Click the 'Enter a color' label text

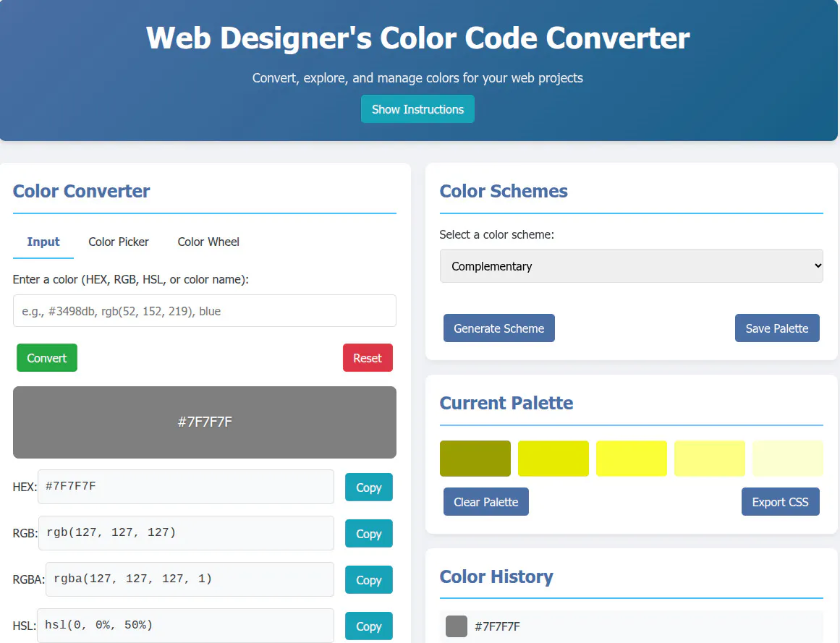[131, 279]
